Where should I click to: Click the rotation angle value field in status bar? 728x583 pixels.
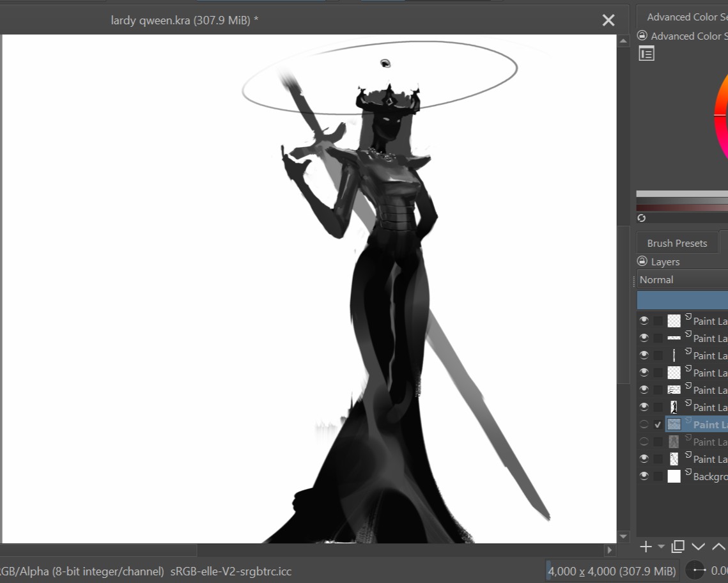(x=718, y=570)
